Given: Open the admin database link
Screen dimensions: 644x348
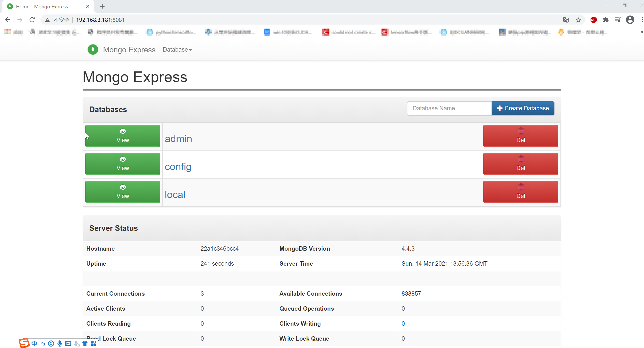Looking at the screenshot, I should (x=178, y=139).
